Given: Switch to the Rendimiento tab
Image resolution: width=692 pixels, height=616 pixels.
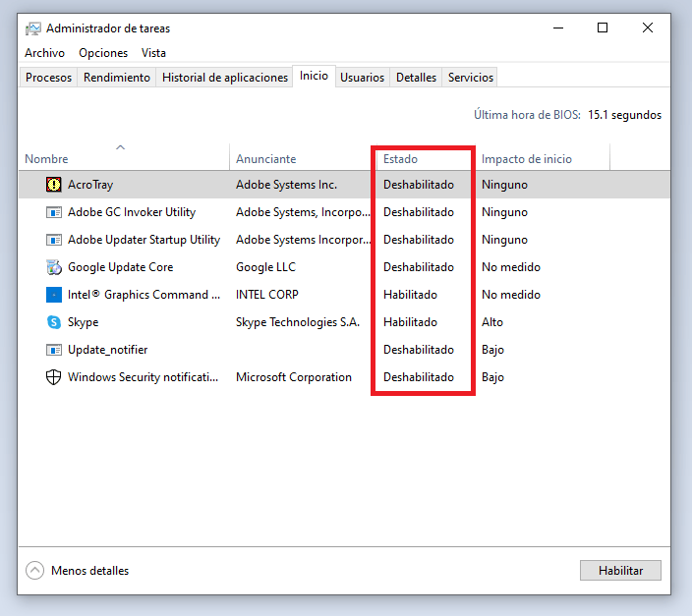Looking at the screenshot, I should pos(117,78).
